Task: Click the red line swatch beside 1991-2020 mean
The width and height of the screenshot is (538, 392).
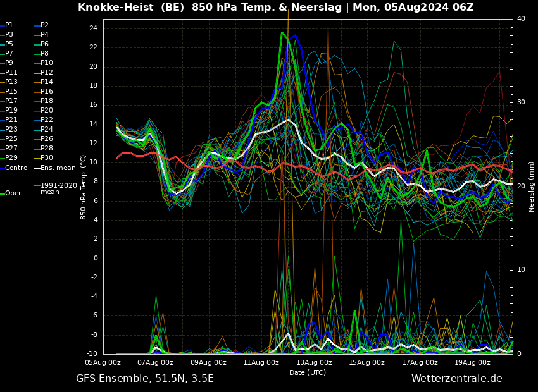Action: [x=37, y=186]
